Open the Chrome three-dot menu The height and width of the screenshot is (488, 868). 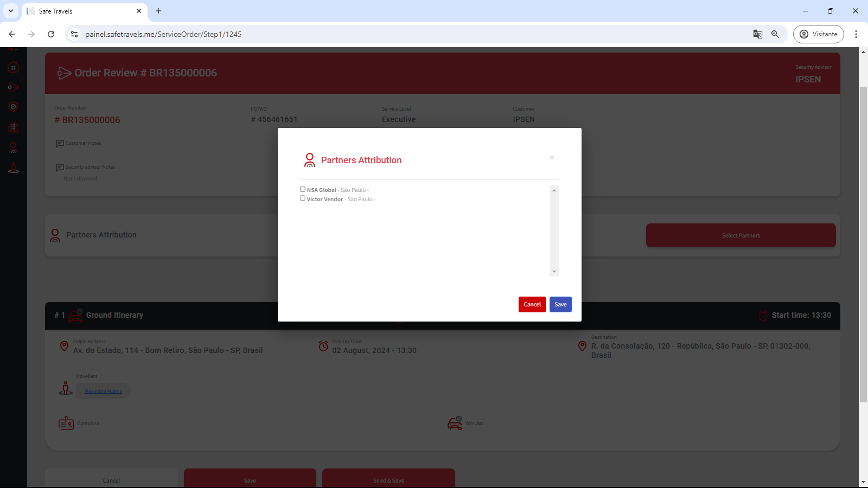(x=856, y=34)
